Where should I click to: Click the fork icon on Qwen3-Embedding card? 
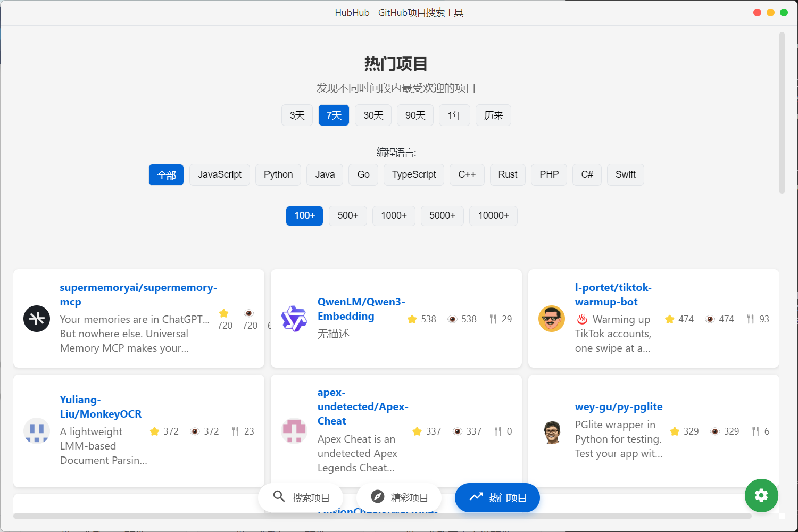coord(493,319)
